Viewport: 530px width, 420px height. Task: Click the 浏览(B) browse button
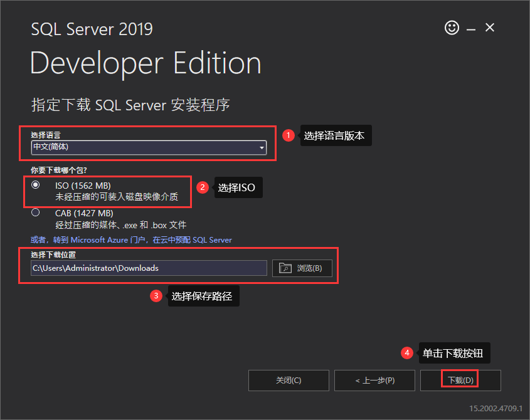pyautogui.click(x=302, y=268)
